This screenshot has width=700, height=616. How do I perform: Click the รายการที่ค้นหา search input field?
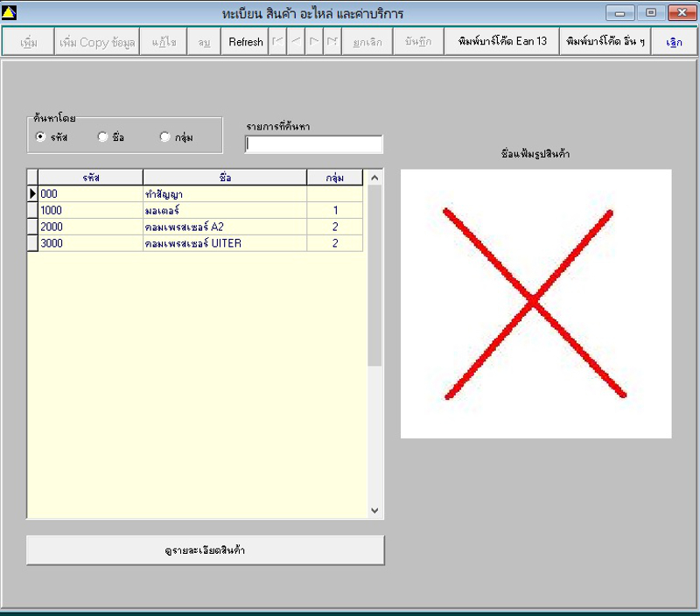314,144
